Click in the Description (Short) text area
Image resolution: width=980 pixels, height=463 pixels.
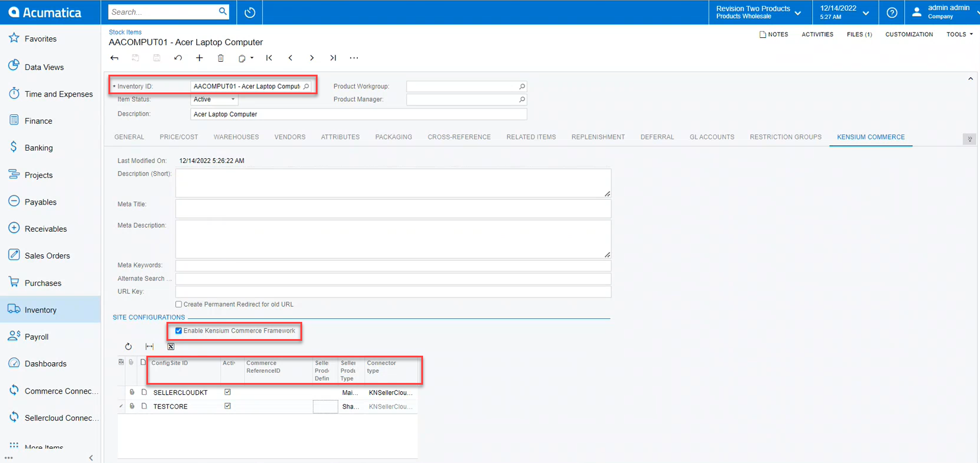coord(393,183)
